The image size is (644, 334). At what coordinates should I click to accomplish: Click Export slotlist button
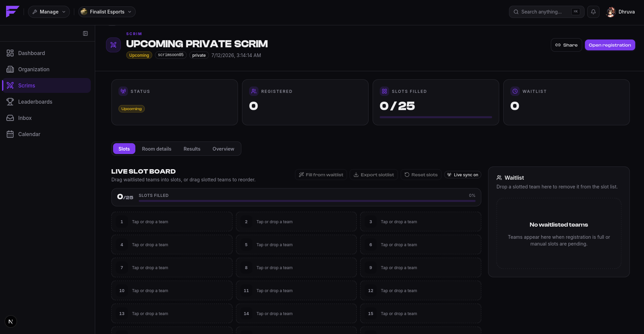click(374, 175)
